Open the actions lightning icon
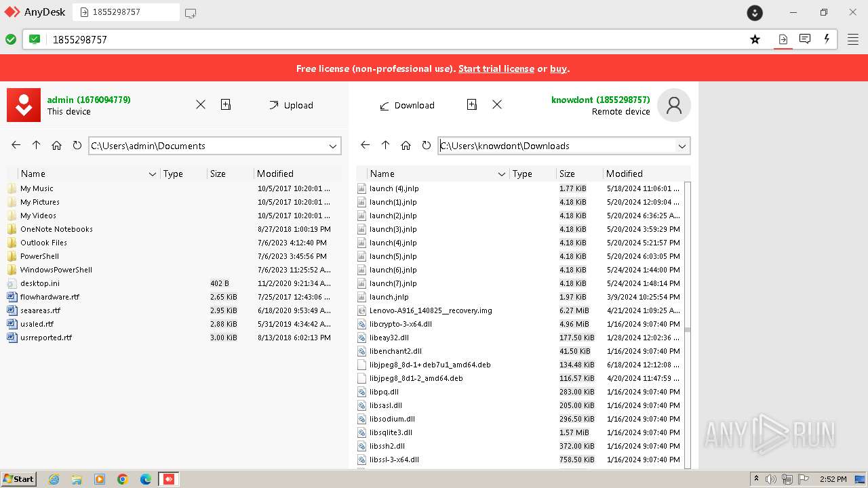868x488 pixels. [x=827, y=39]
